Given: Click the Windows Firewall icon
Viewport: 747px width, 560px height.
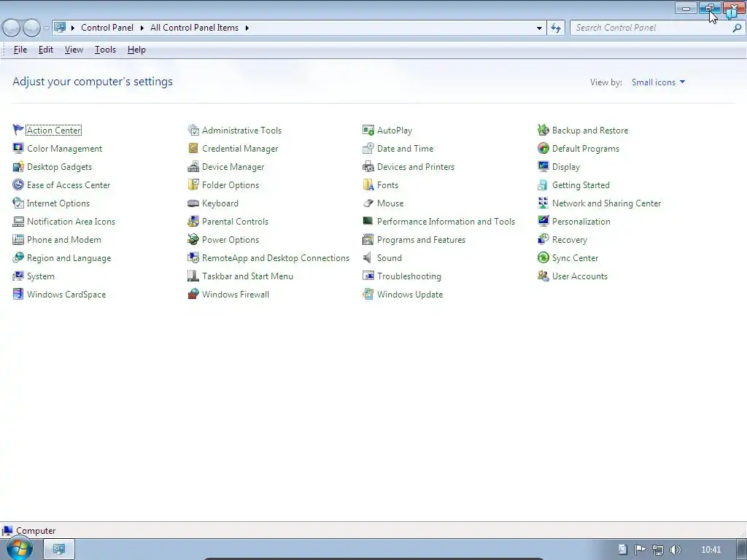Looking at the screenshot, I should coord(193,295).
